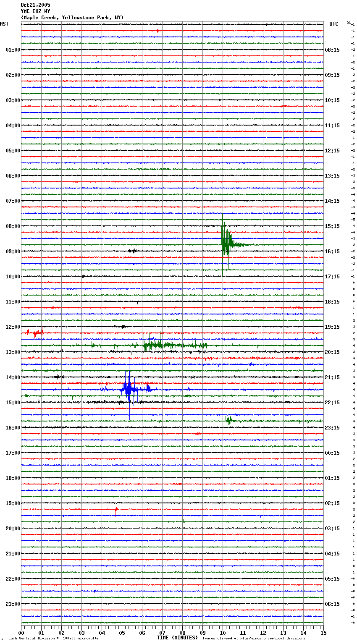Click the 06:15 UTC time label

click(x=332, y=604)
